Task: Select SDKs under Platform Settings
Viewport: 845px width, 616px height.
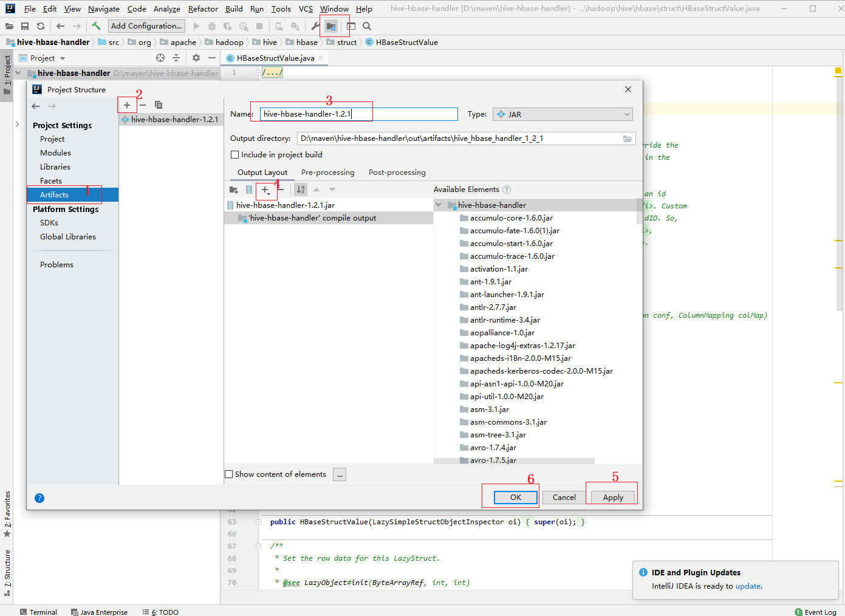Action: click(x=49, y=223)
